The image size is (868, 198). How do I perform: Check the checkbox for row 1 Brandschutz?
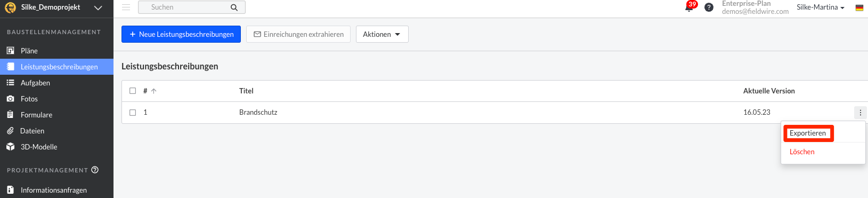tap(133, 113)
